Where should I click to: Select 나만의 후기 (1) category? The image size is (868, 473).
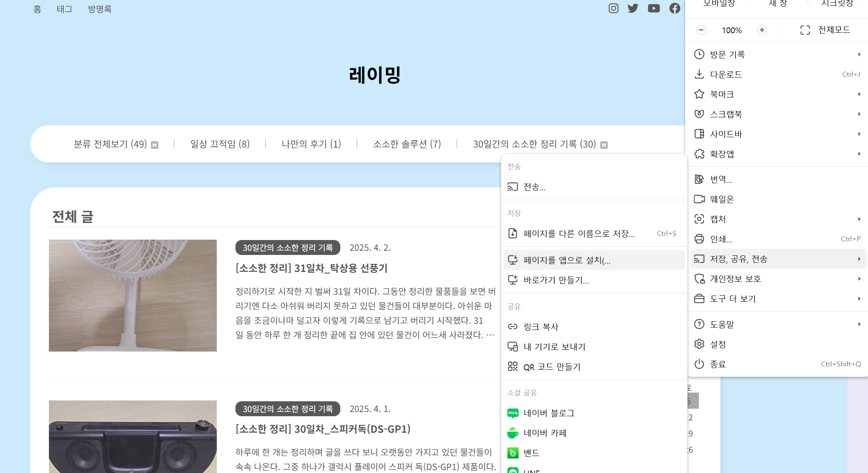point(311,144)
